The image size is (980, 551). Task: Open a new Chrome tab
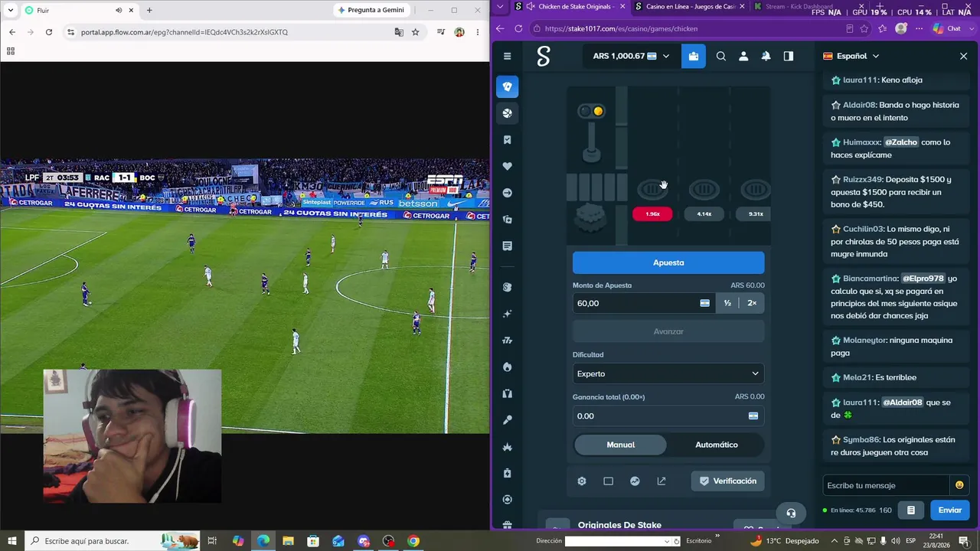click(x=149, y=10)
